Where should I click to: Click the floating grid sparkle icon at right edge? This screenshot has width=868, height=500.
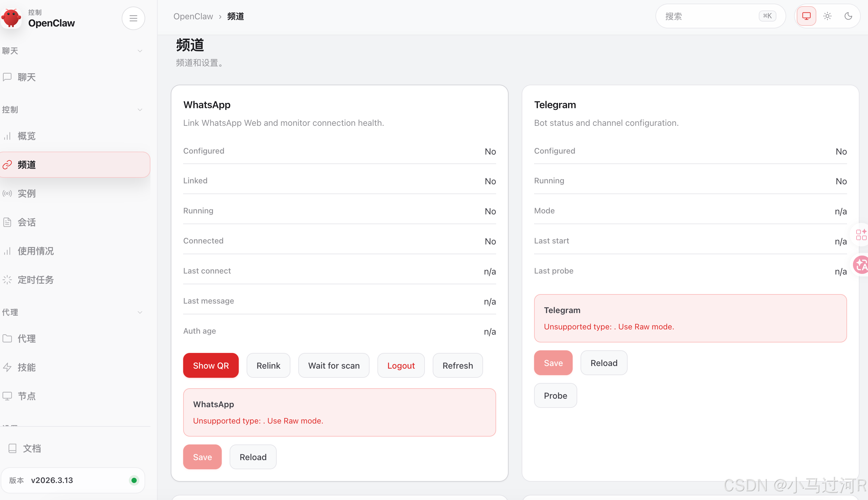861,235
